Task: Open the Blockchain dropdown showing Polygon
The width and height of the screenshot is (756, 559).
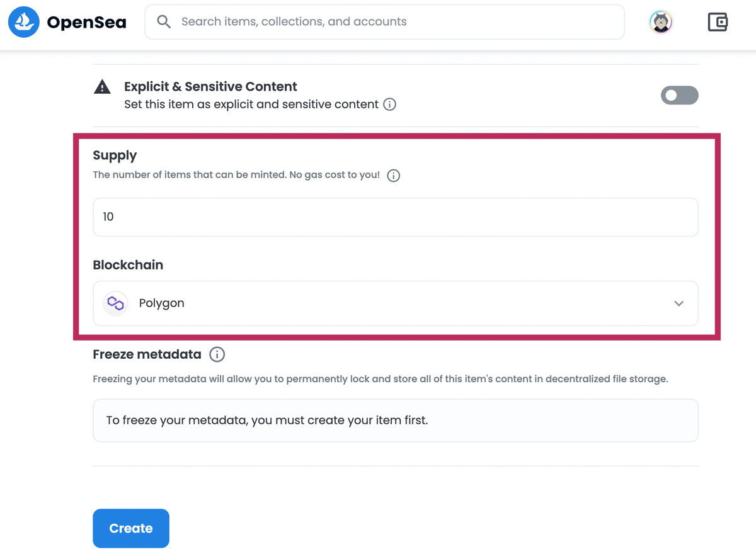Action: click(396, 303)
